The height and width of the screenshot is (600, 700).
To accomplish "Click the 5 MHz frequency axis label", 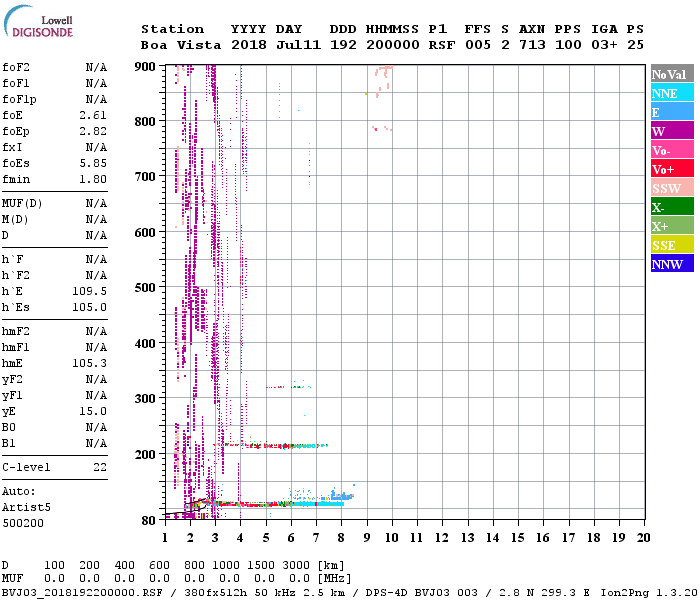I will click(266, 538).
